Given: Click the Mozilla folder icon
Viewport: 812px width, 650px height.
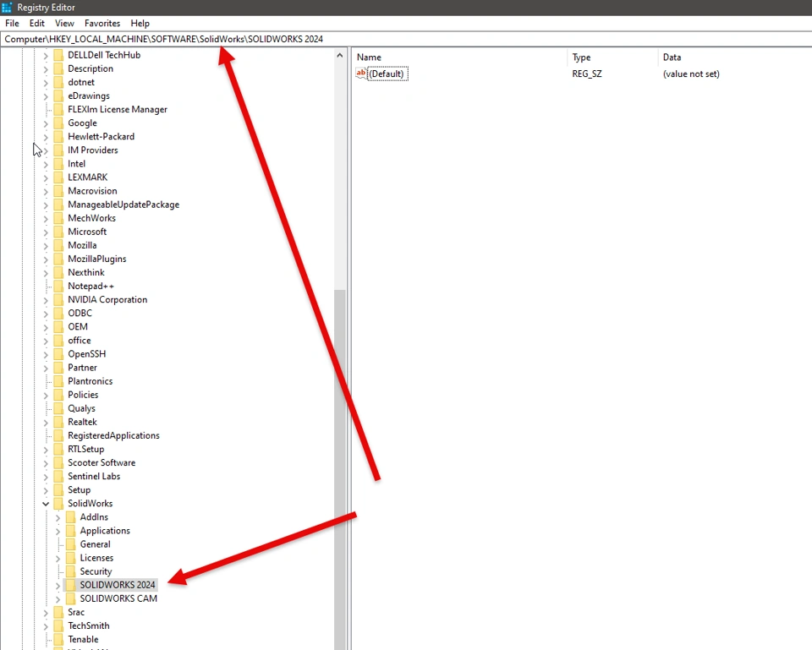Looking at the screenshot, I should click(x=58, y=245).
